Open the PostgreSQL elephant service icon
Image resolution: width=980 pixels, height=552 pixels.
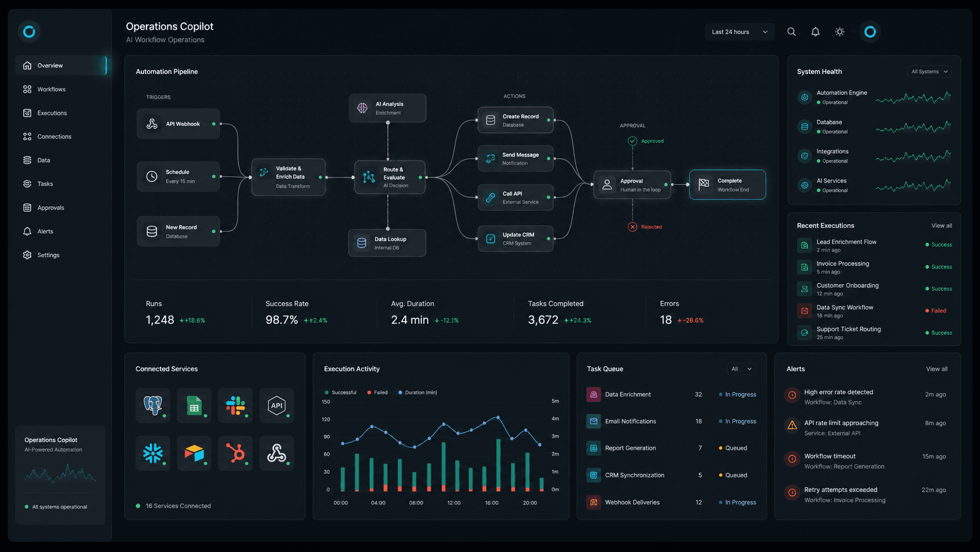tap(153, 405)
